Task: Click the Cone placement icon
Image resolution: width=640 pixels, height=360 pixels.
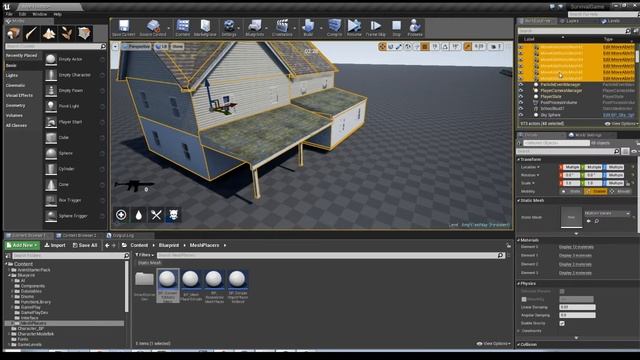Action: [51, 184]
